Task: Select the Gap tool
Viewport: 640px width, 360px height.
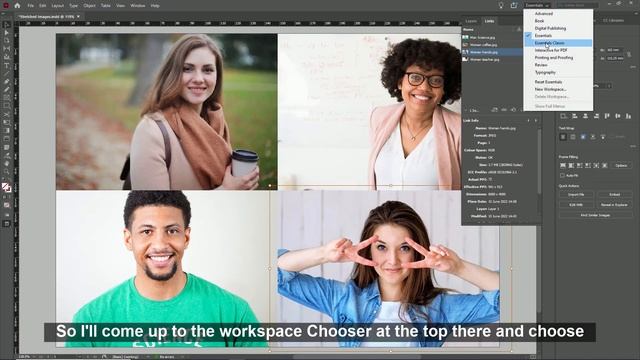Action: [7, 49]
